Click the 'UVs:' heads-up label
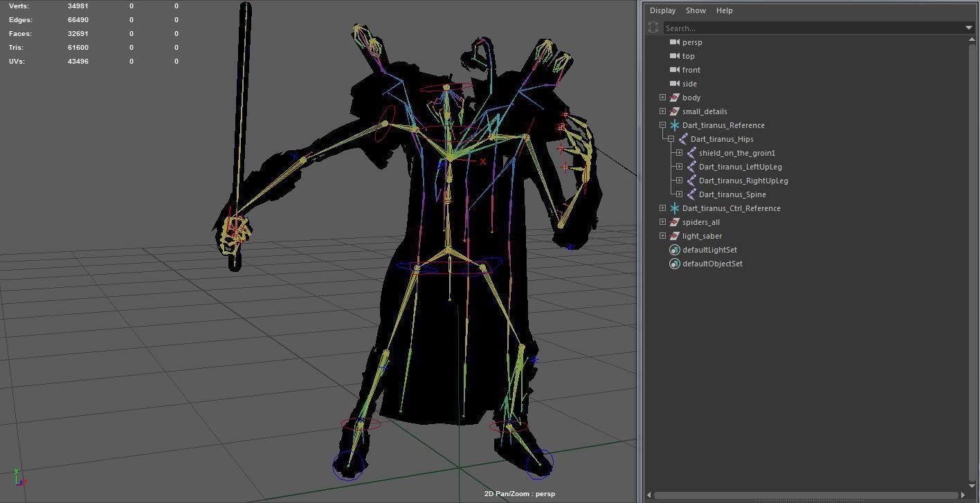This screenshot has width=980, height=503. (x=17, y=61)
